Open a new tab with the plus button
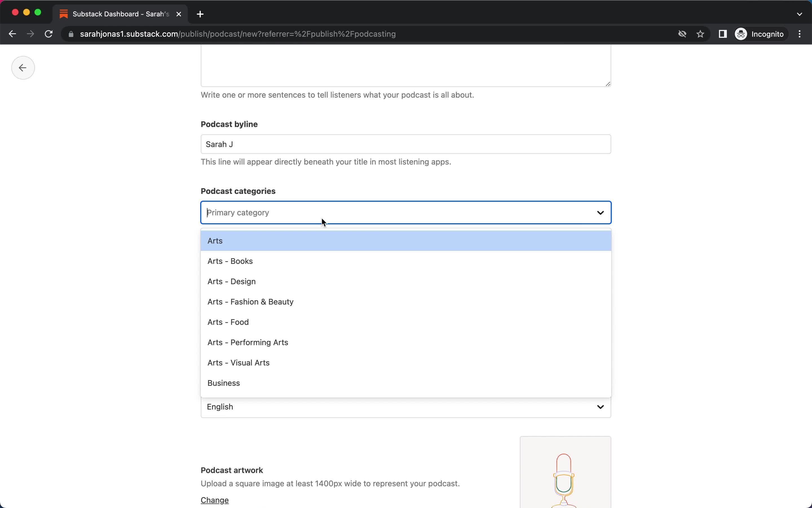 click(x=200, y=14)
